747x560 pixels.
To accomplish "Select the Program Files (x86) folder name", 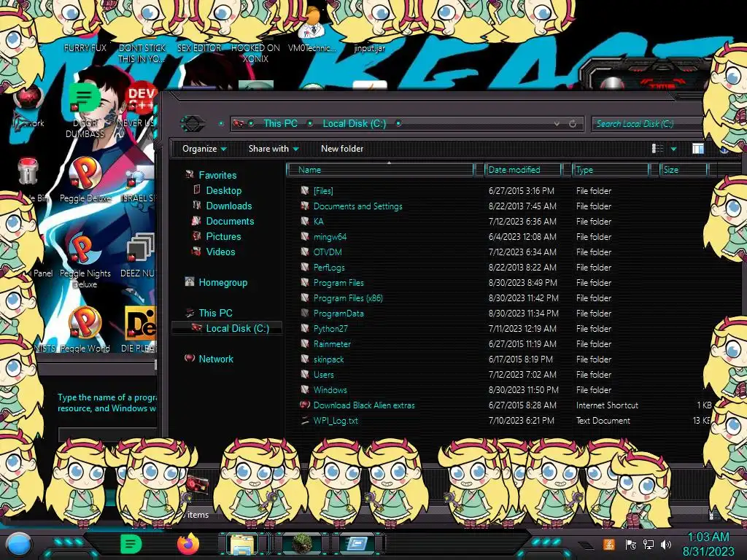I will tap(348, 298).
